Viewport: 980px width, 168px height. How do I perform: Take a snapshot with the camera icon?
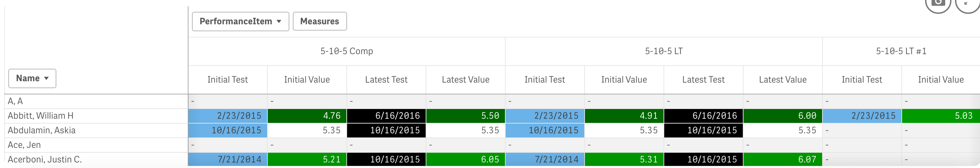[x=938, y=3]
